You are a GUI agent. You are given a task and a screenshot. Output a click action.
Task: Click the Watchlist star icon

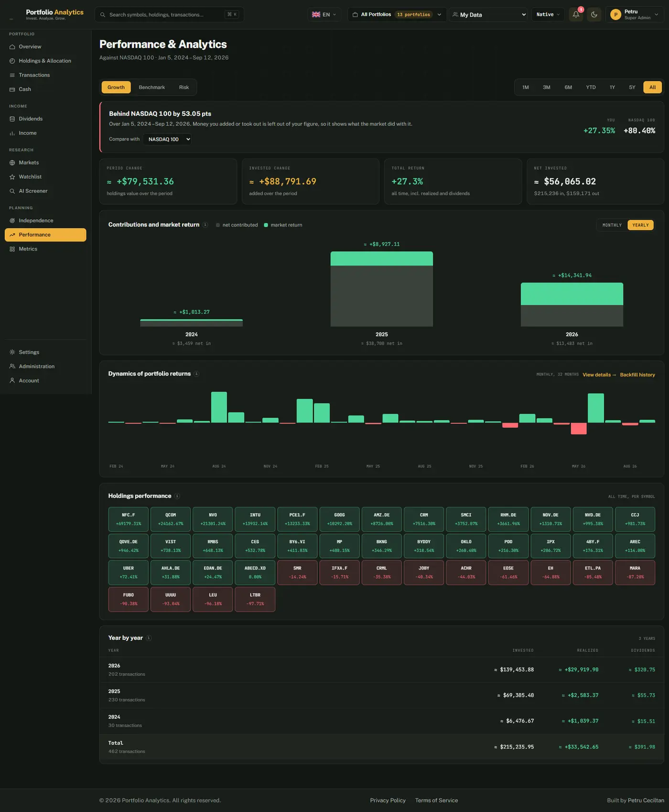[x=12, y=177]
